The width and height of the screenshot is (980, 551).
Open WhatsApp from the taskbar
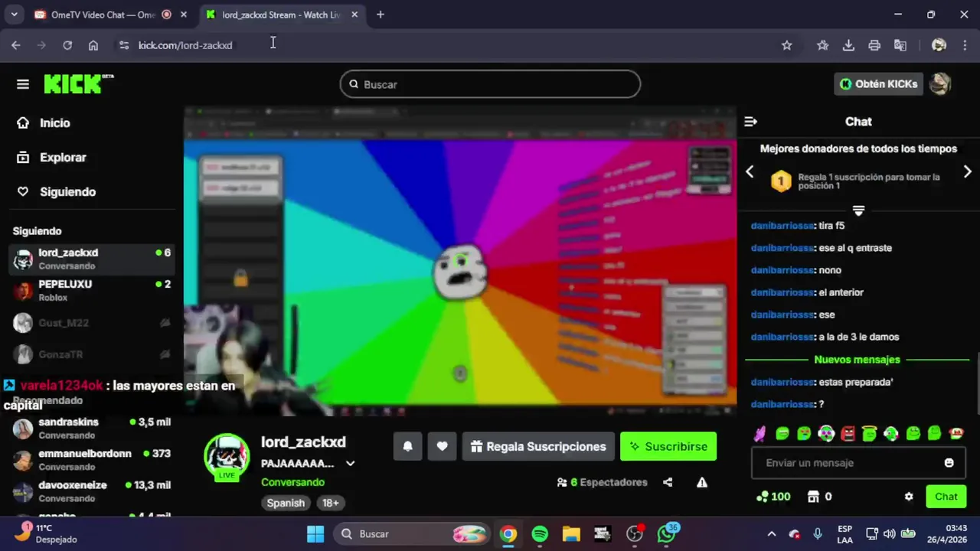667,534
